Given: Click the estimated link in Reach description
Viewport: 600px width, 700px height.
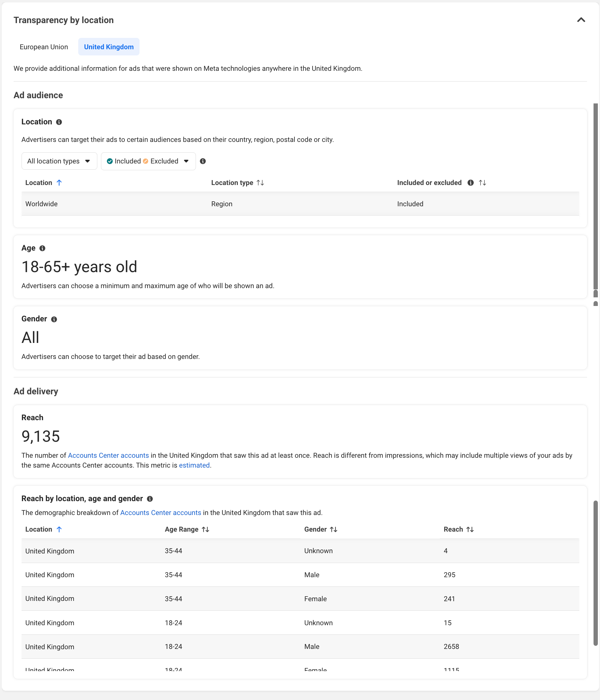Looking at the screenshot, I should coord(194,465).
